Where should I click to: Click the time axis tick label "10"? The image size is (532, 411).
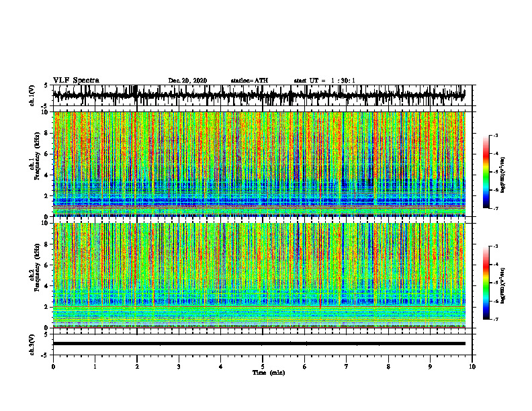click(472, 367)
